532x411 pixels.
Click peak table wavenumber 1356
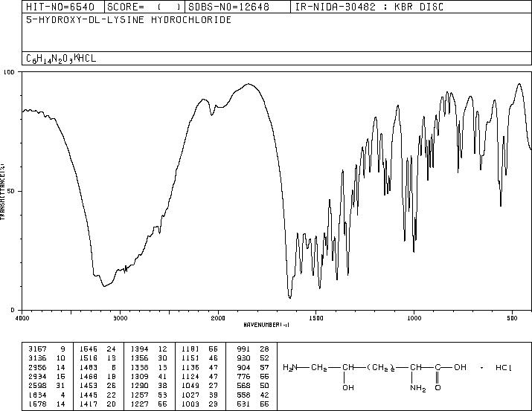point(139,358)
